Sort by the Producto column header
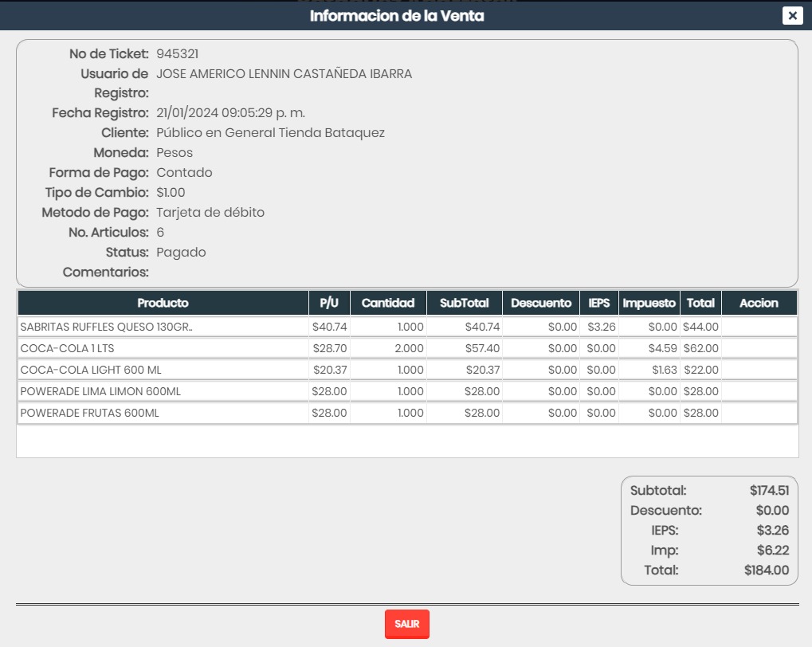 tap(163, 304)
